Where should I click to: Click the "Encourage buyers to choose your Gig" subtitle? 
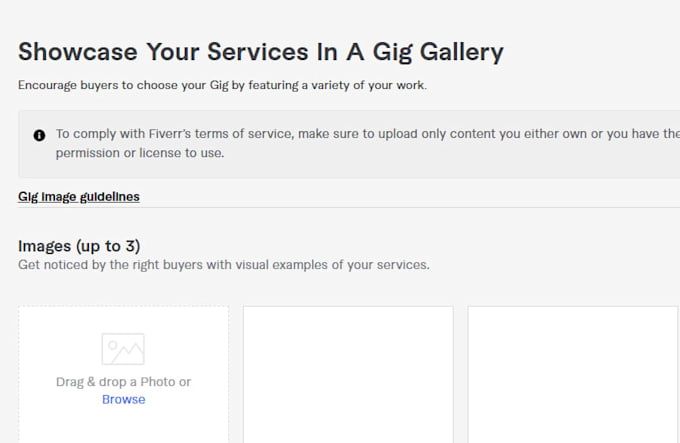tap(123, 85)
